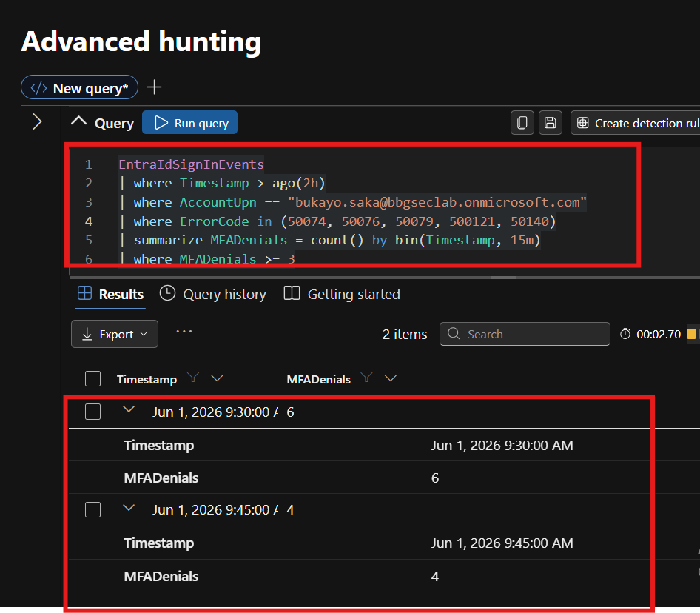700x613 pixels.
Task: Click the ErrorCode filter line in query
Action: click(337, 221)
